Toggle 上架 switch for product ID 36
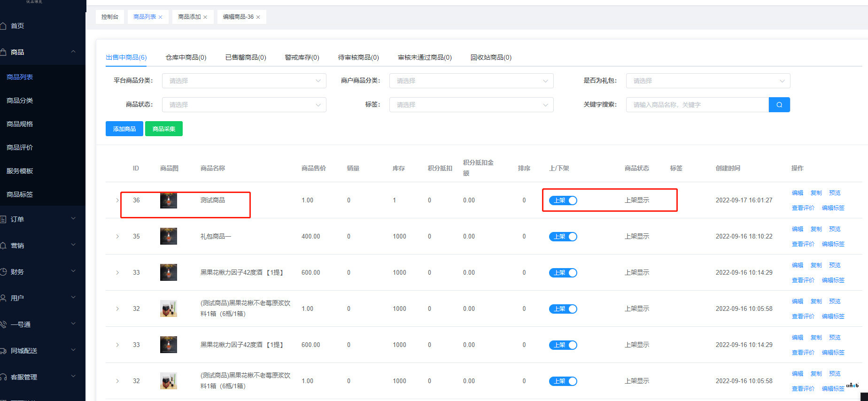The width and height of the screenshot is (868, 401). tap(563, 200)
